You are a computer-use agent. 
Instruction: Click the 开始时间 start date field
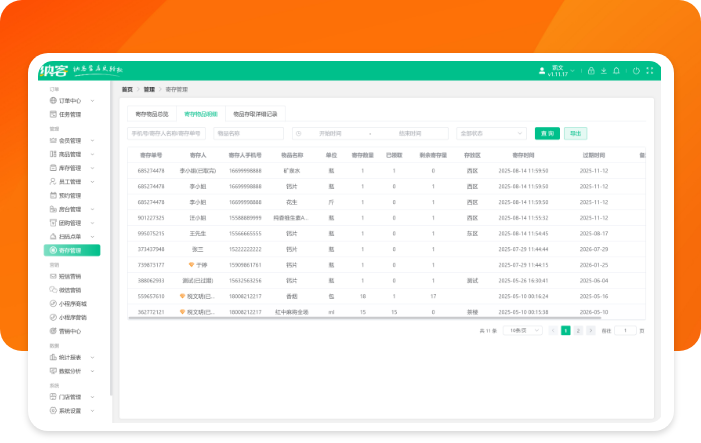[x=330, y=132]
